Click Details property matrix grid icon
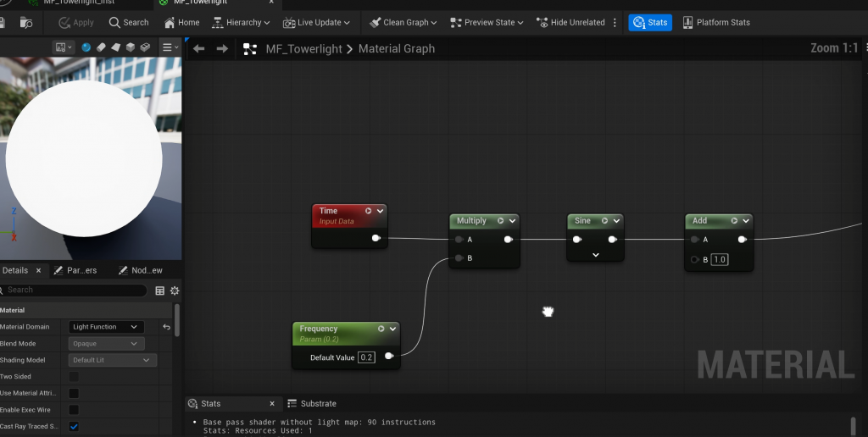Viewport: 868px width, 437px height. click(x=159, y=290)
